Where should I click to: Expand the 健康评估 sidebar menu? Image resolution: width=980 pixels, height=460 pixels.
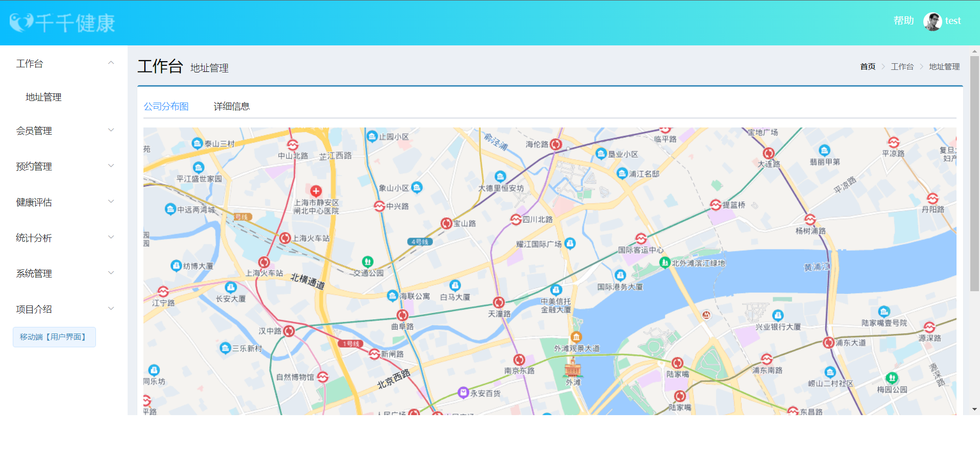point(64,202)
